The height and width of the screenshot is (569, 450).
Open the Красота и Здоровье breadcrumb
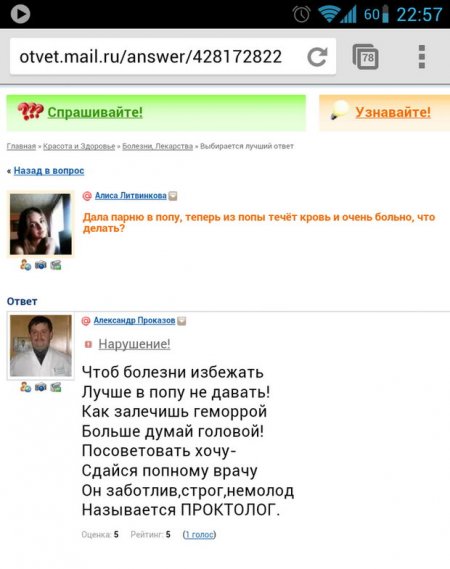(x=79, y=146)
